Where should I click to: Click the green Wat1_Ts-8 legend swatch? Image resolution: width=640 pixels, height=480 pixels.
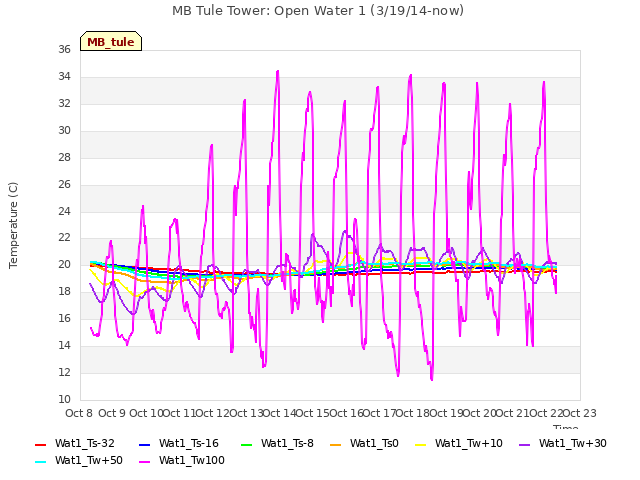pos(247,444)
